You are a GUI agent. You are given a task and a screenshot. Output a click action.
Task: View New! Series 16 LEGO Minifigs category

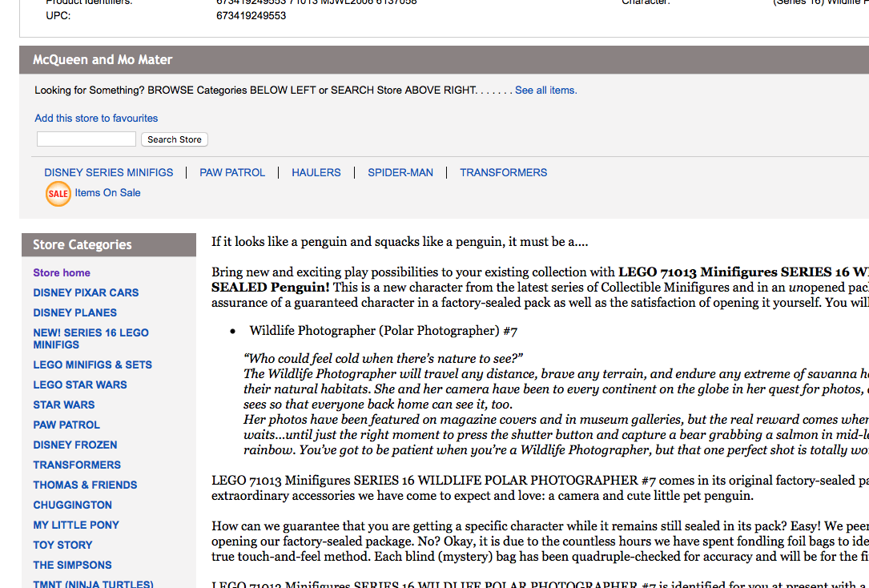pos(91,339)
